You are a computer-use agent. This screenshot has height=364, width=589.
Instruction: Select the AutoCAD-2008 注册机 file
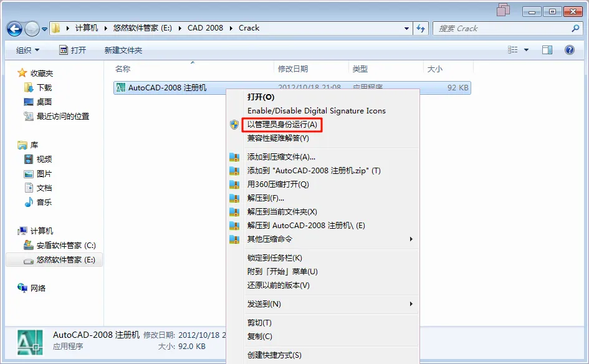point(292,88)
